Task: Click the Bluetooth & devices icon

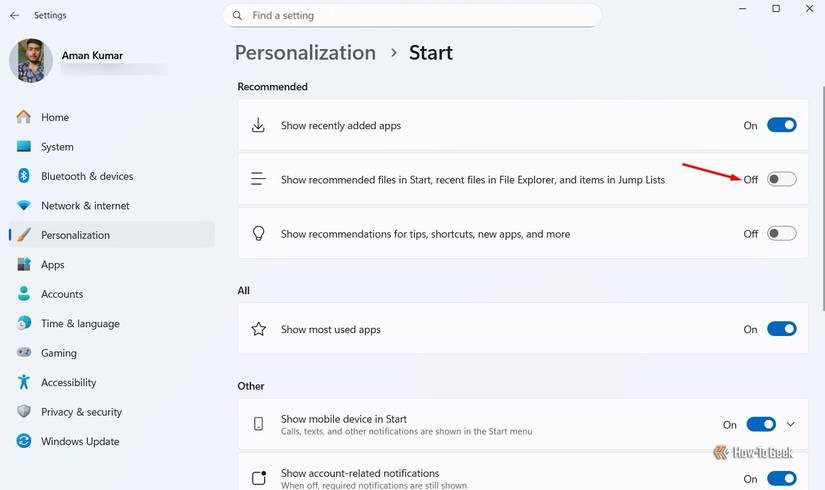Action: point(24,176)
